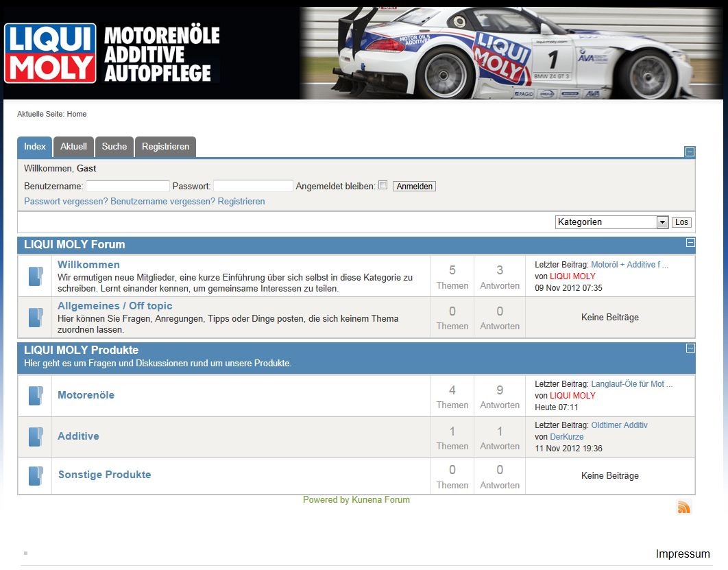The height and width of the screenshot is (570, 728).
Task: Select the Registrieren tab
Action: [x=165, y=147]
